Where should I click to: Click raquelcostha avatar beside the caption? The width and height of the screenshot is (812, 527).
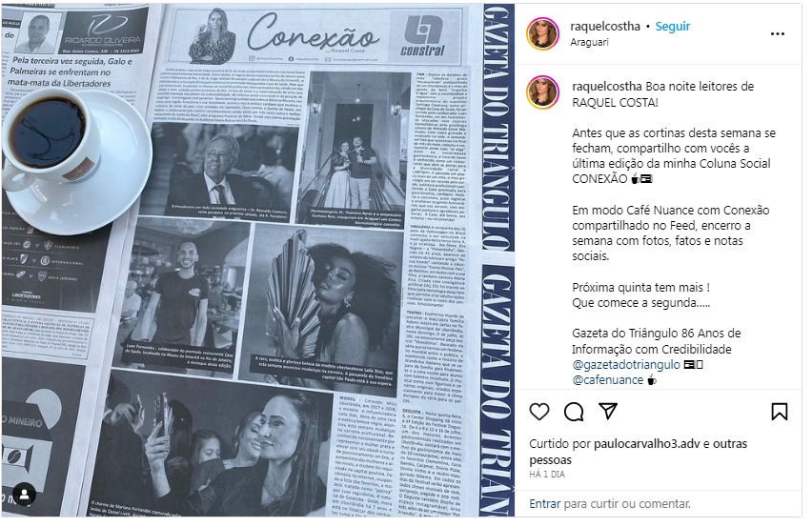coord(542,92)
